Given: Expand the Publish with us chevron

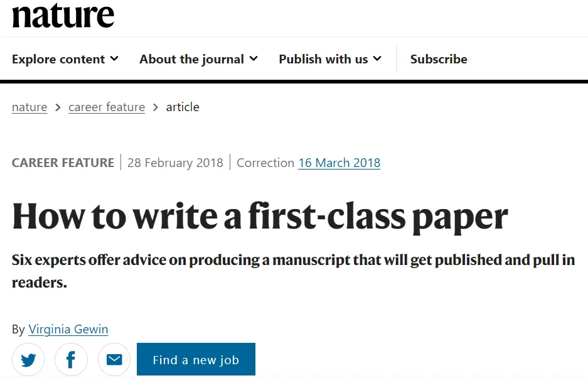Looking at the screenshot, I should (377, 59).
